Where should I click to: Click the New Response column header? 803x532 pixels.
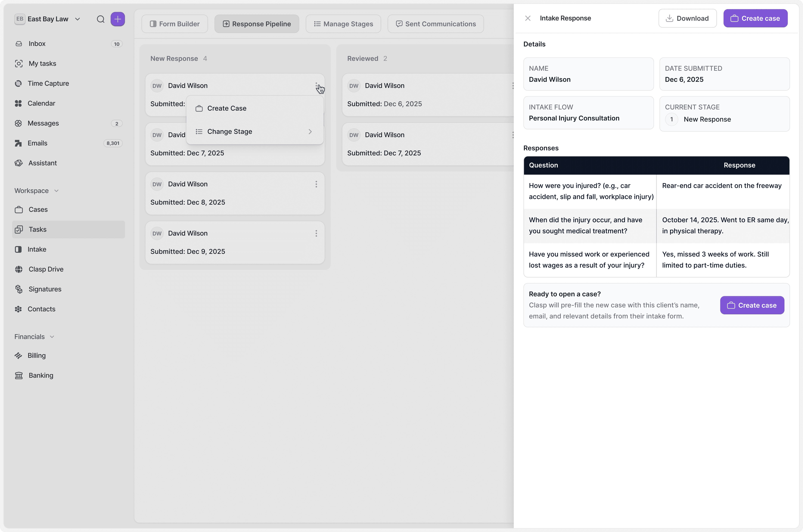click(174, 59)
